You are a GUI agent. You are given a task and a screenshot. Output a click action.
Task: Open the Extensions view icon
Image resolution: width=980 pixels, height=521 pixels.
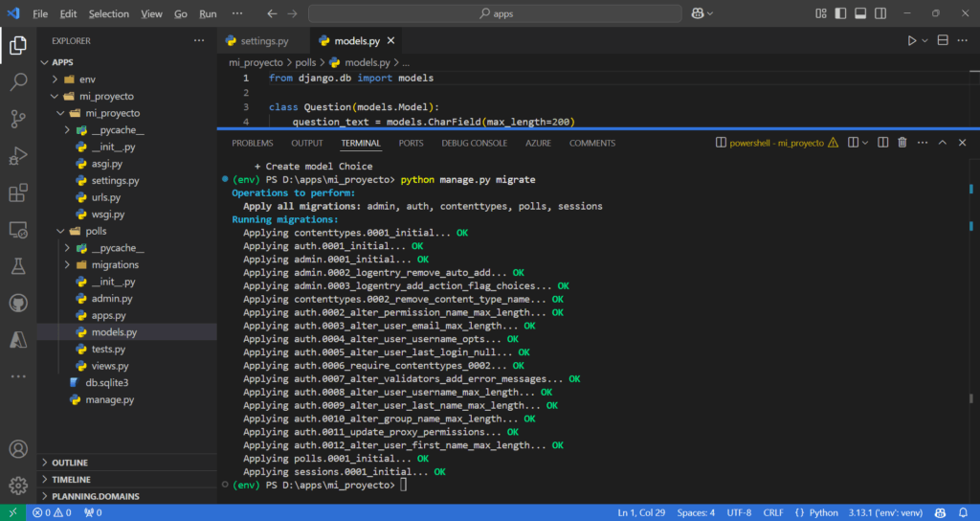18,192
